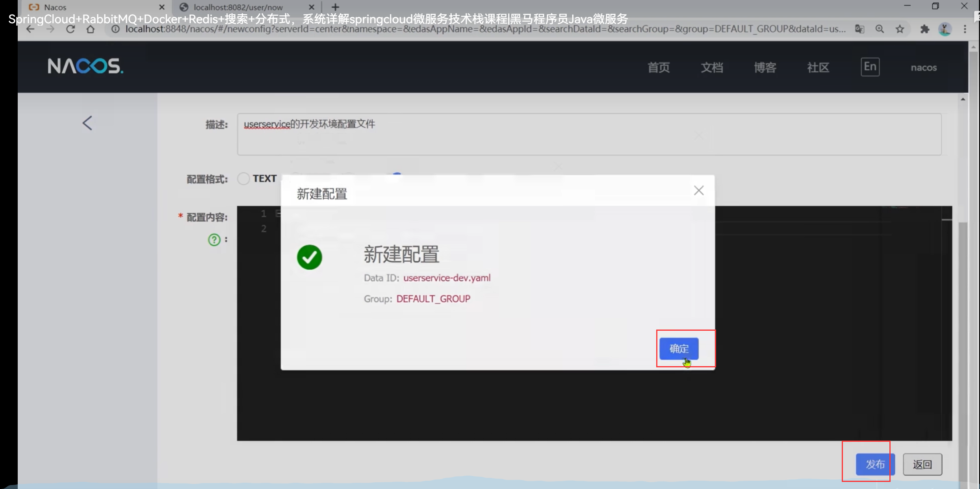
Task: Click the translate page icon
Action: [859, 29]
